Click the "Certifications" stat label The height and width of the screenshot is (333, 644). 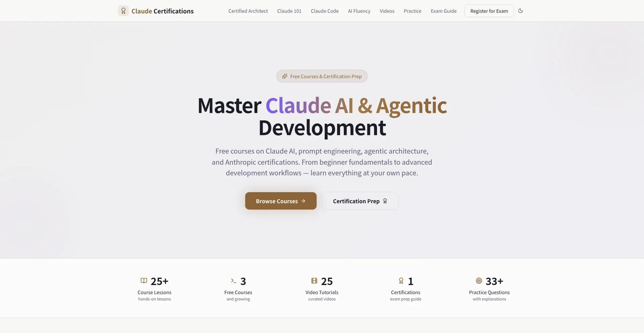[406, 292]
